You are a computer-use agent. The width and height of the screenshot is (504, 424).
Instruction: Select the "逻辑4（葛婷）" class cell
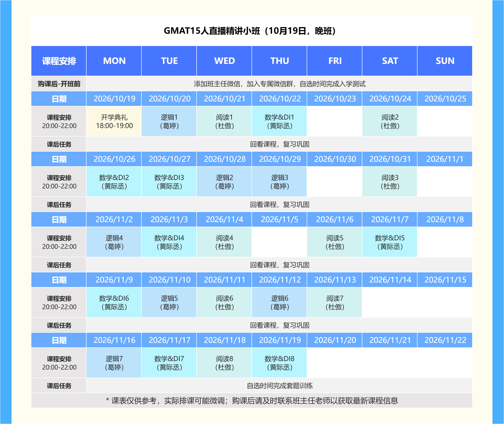tap(114, 242)
